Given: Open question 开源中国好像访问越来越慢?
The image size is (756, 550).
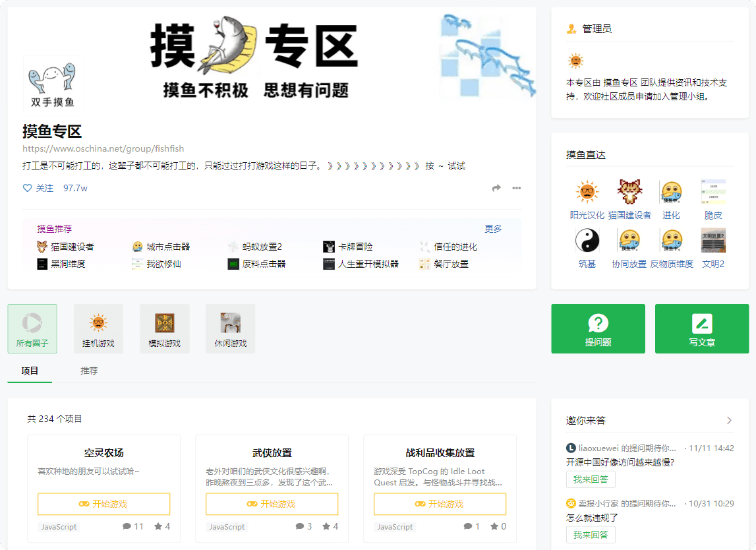Looking at the screenshot, I should tap(620, 462).
